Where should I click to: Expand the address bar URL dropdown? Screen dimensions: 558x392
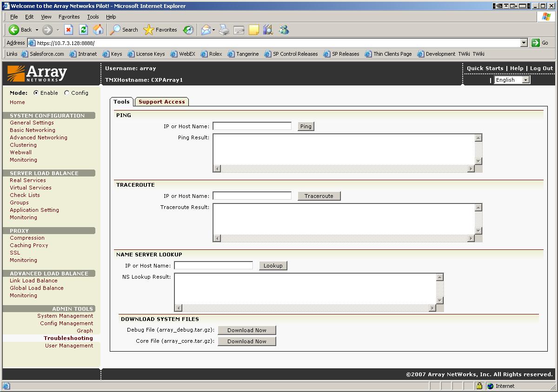(x=524, y=43)
